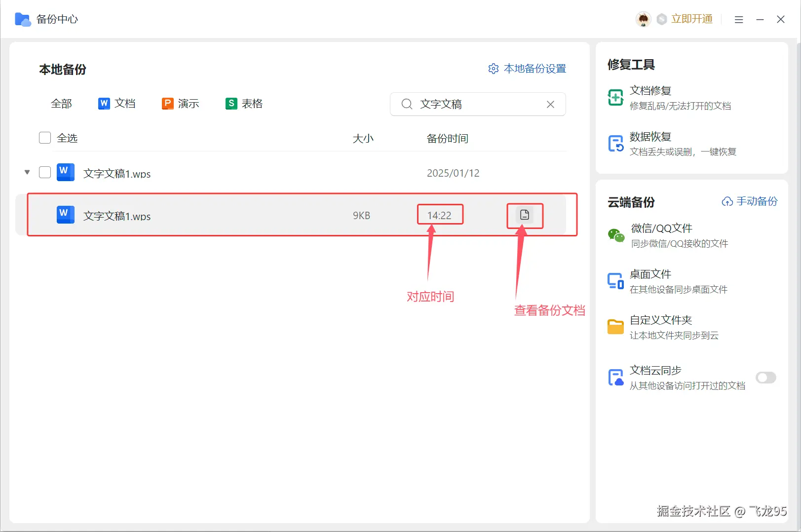Collapse the 文字文稿1.wps backup group
Viewport: 801px width, 532px height.
pyautogui.click(x=27, y=172)
